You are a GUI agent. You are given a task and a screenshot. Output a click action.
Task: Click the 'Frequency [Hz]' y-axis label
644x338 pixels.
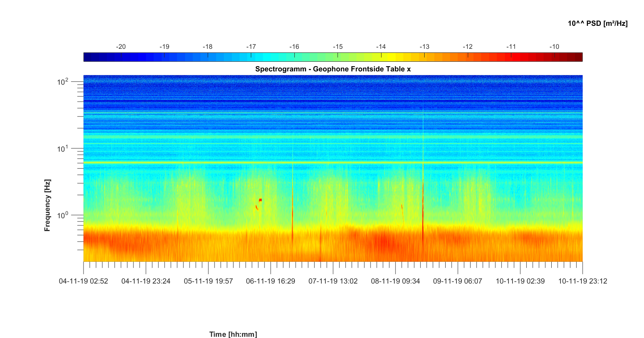point(48,205)
